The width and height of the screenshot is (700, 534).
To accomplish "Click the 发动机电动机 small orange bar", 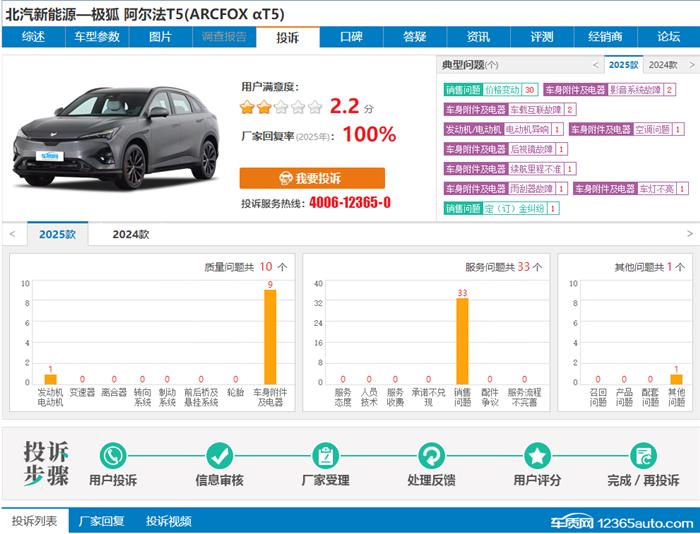I will 50,379.
